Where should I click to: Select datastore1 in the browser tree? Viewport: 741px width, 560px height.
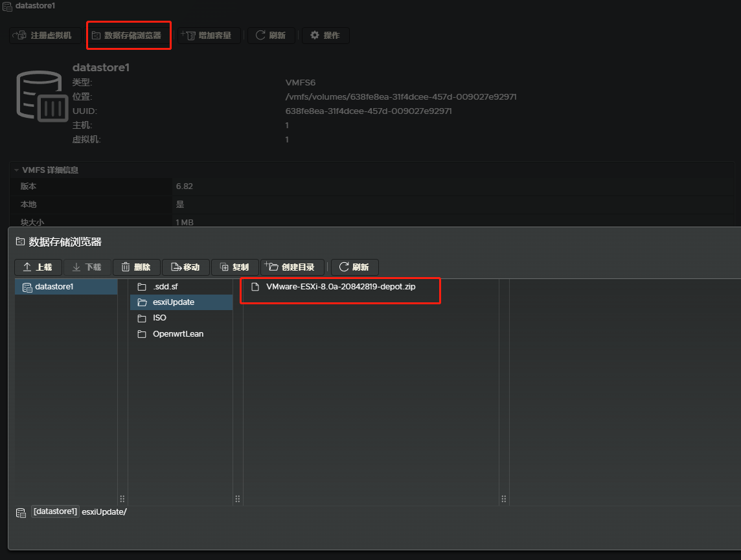pyautogui.click(x=54, y=287)
